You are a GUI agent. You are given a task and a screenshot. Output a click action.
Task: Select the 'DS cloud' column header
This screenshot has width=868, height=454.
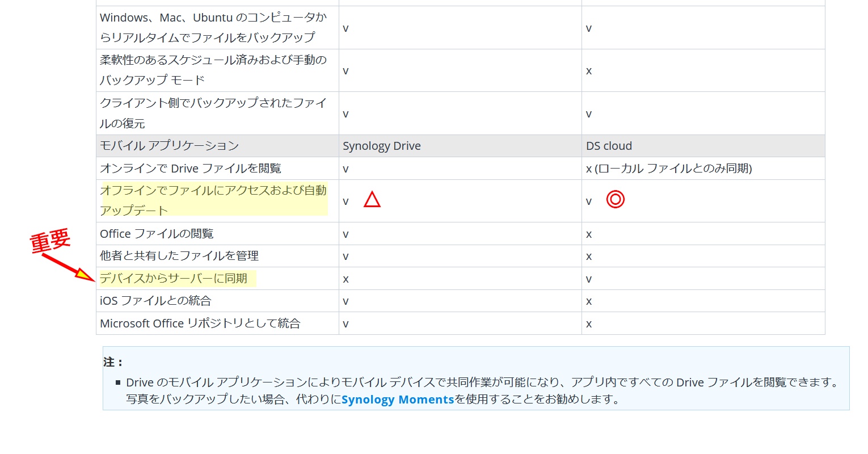(x=609, y=146)
